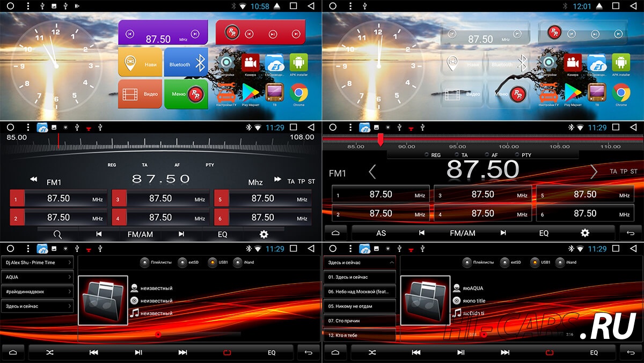Open Chrome on the transparent home screen
The width and height of the screenshot is (644, 363).
point(621,93)
